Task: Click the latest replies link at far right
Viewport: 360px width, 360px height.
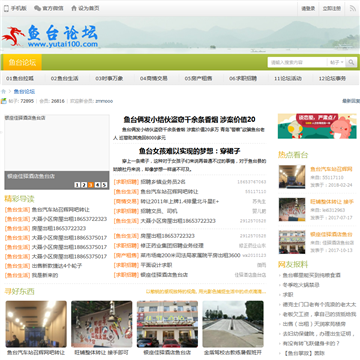Action: (x=351, y=101)
